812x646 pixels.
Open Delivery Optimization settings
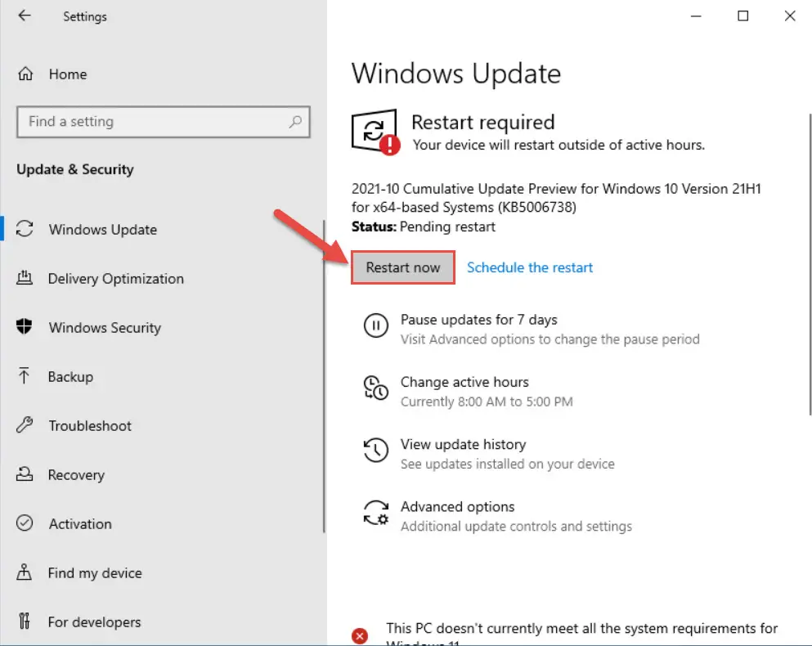point(116,279)
